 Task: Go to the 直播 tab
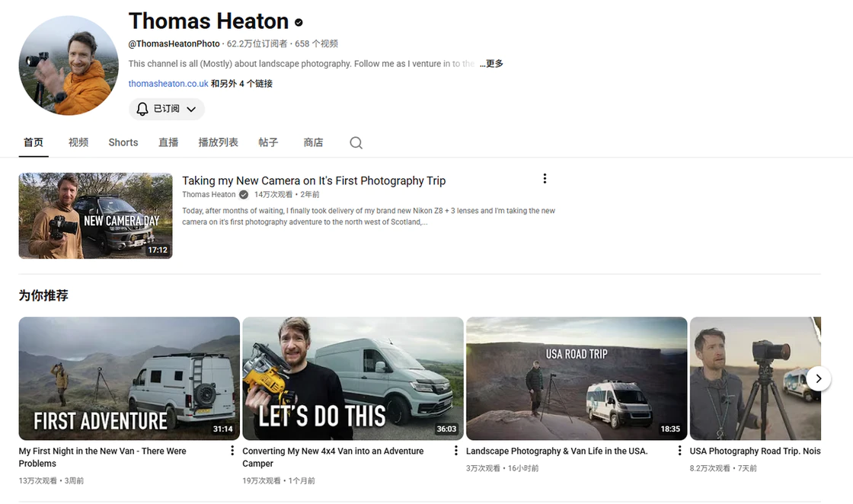point(168,142)
